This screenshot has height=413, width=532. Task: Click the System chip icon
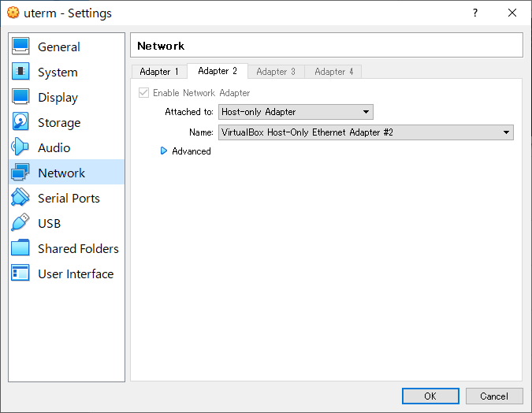click(20, 71)
